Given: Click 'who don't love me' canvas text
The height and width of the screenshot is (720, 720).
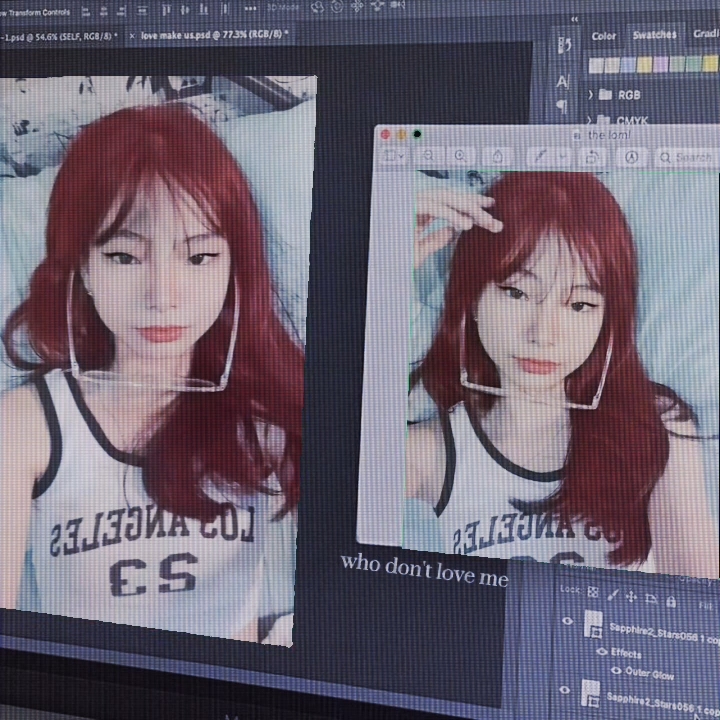Looking at the screenshot, I should (x=424, y=570).
